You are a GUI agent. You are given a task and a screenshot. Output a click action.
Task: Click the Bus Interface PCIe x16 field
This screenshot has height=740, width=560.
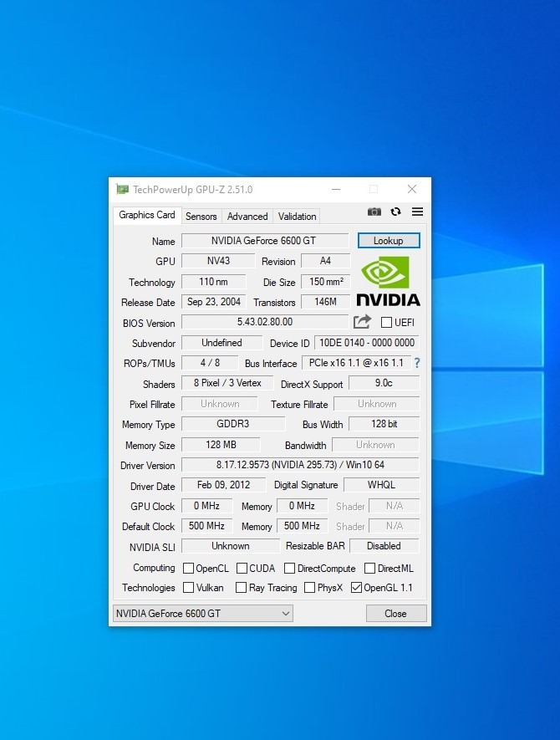(356, 363)
